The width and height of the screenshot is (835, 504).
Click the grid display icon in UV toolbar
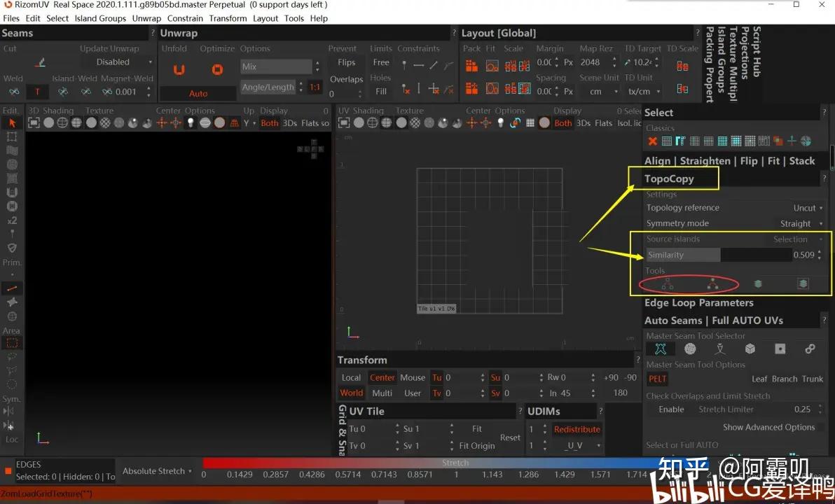530,123
